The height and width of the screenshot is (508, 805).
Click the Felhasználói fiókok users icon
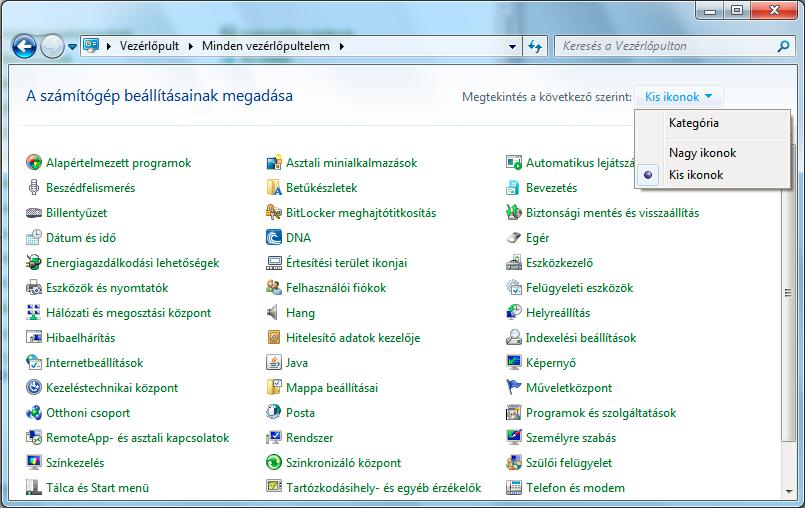pos(274,288)
